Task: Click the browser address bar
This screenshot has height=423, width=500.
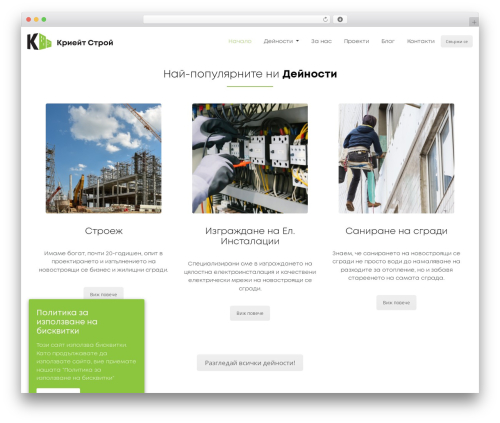Action: pos(236,20)
